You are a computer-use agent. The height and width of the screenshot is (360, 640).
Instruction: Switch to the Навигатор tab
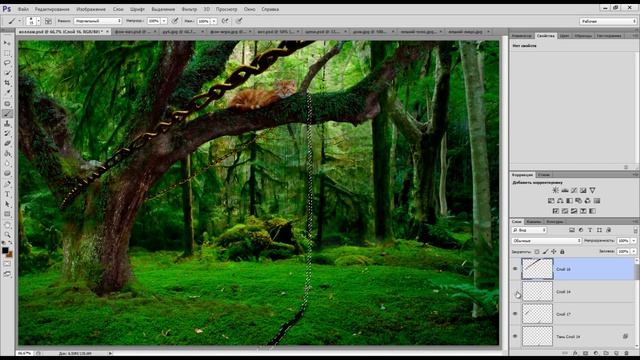522,36
